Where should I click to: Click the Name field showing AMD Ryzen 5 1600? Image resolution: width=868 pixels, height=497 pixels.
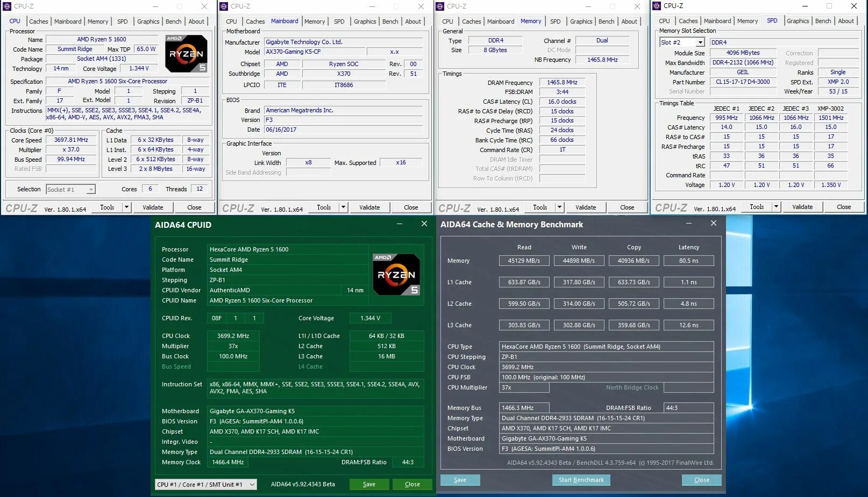(x=102, y=40)
